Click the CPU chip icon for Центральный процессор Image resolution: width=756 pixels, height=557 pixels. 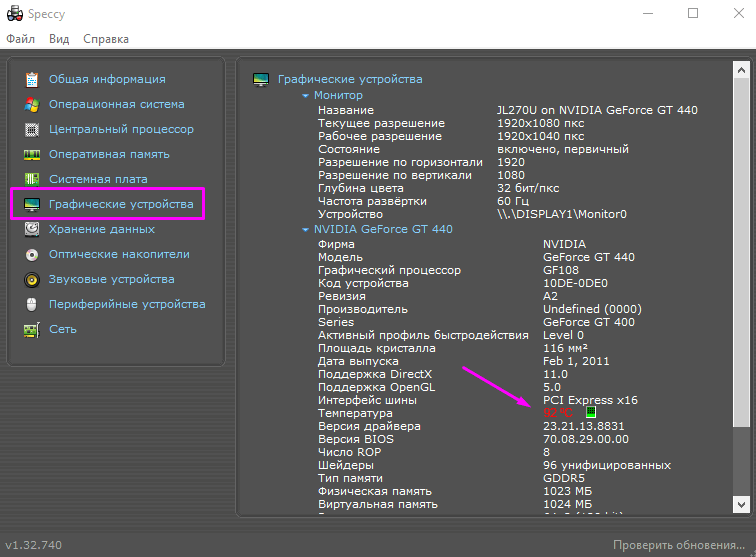pyautogui.click(x=32, y=130)
